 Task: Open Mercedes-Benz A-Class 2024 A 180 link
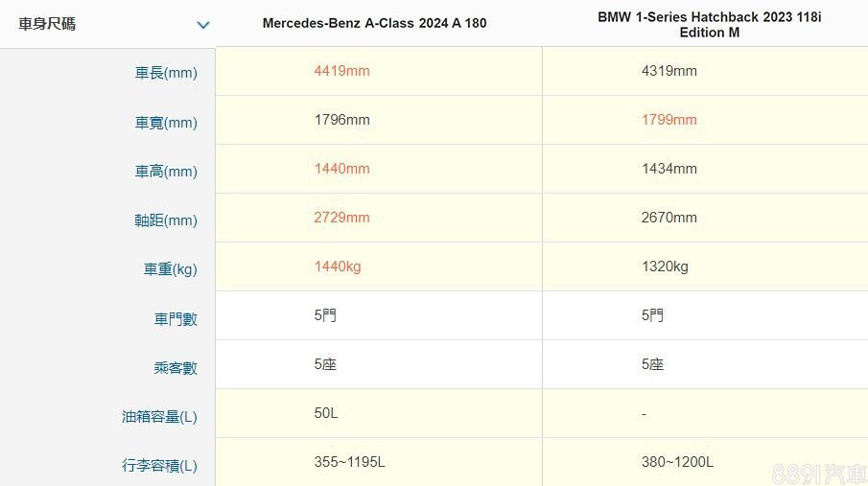click(x=374, y=23)
